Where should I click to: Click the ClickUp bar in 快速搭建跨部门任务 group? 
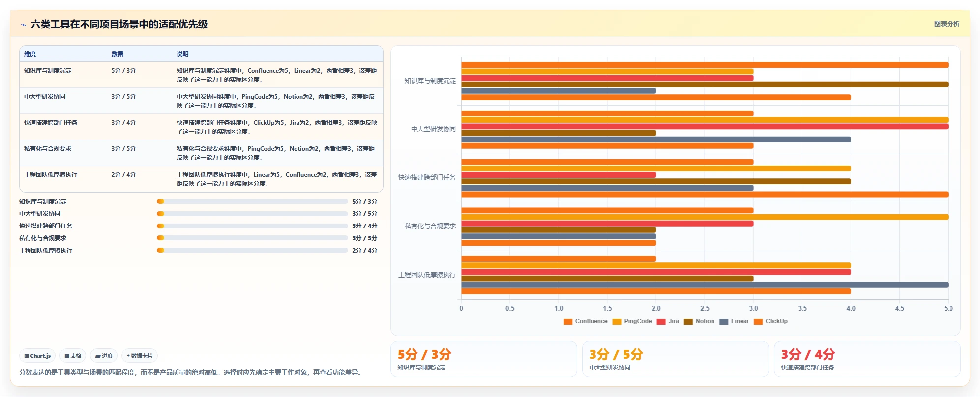coord(705,194)
